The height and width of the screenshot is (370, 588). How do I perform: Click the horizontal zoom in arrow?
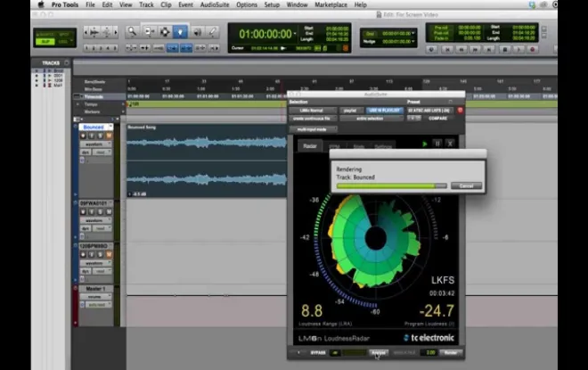116,33
